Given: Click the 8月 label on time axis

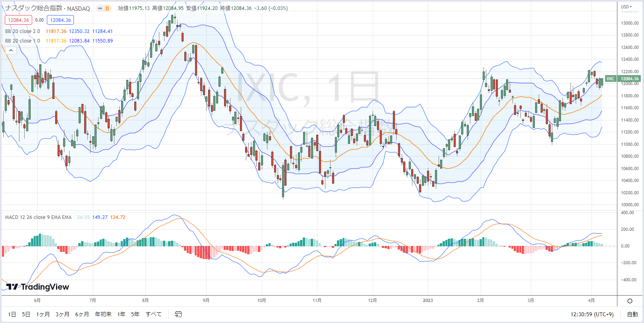Looking at the screenshot, I should coord(145,300).
